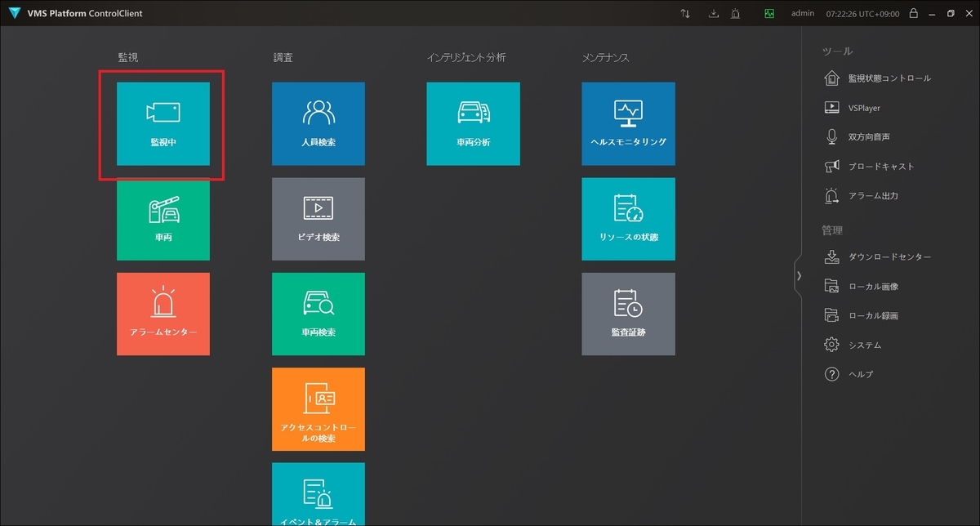Open the 車両 vehicle gate tile
This screenshot has height=526, width=980.
coord(163,219)
